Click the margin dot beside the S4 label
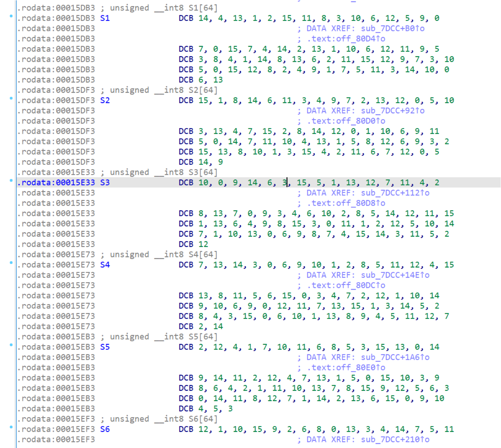The image size is (501, 448). [x=11, y=263]
